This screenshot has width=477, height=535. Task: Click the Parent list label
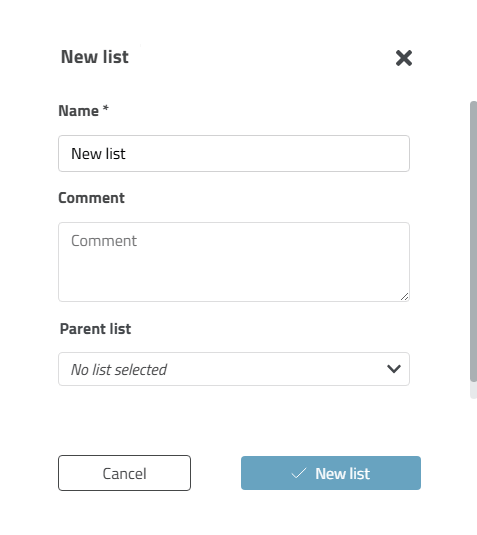tap(96, 329)
